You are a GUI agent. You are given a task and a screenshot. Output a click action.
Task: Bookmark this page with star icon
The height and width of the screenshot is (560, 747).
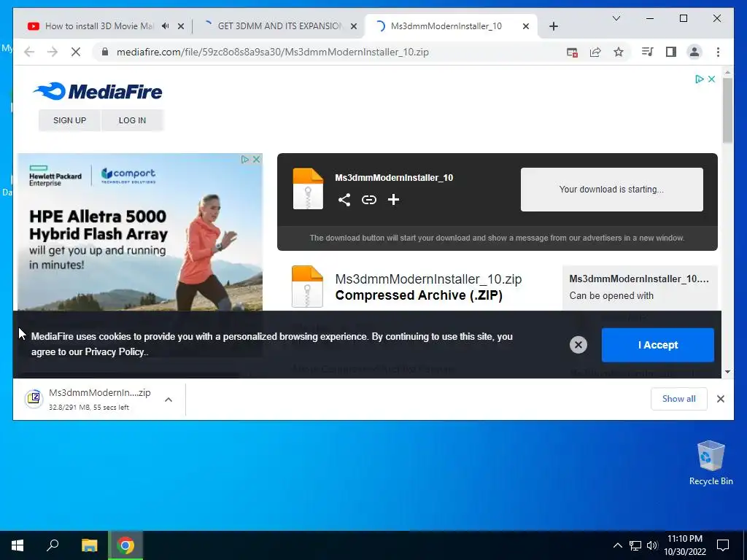[619, 52]
